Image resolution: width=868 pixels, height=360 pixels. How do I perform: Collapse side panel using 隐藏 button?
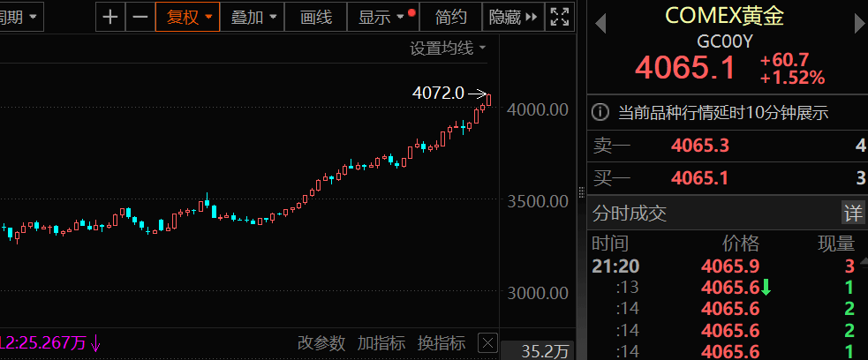pyautogui.click(x=513, y=17)
